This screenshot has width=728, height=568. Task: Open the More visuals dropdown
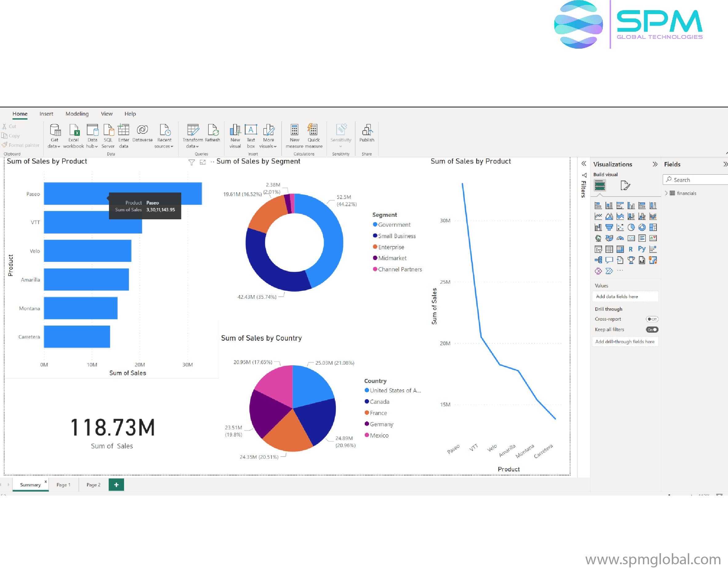coord(268,136)
